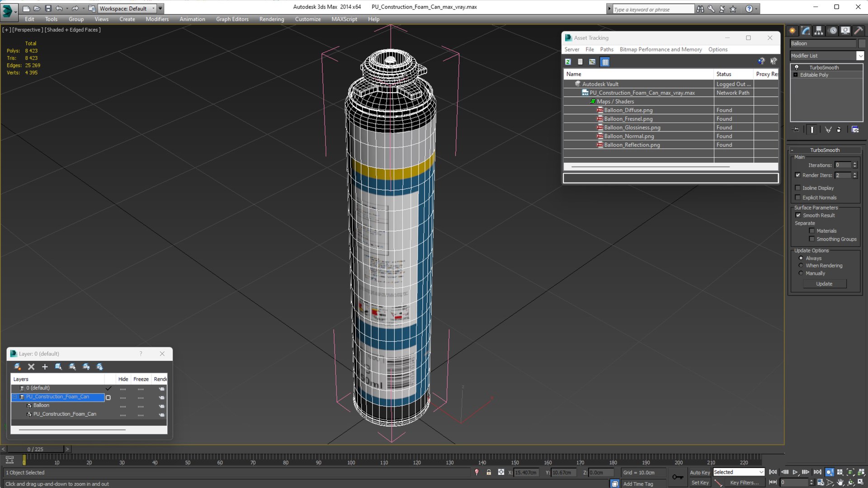The height and width of the screenshot is (488, 868).
Task: Uncheck Smooth Result checkbox
Action: tap(798, 216)
